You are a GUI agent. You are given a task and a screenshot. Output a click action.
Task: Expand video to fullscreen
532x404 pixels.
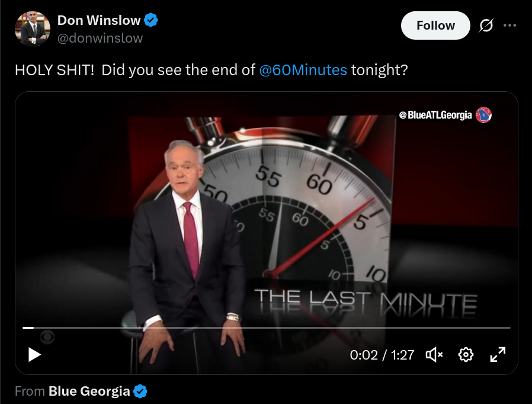(498, 355)
